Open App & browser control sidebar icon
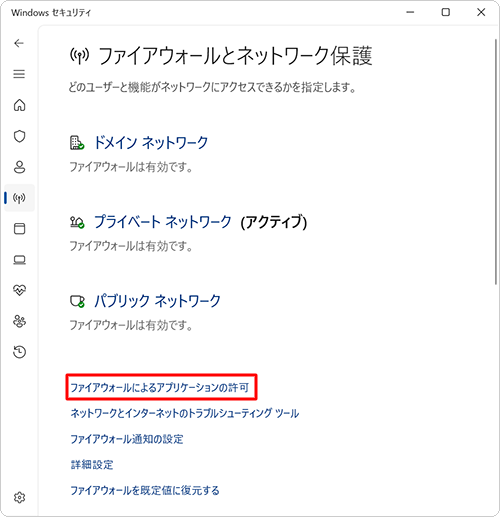500x517 pixels. click(x=19, y=229)
